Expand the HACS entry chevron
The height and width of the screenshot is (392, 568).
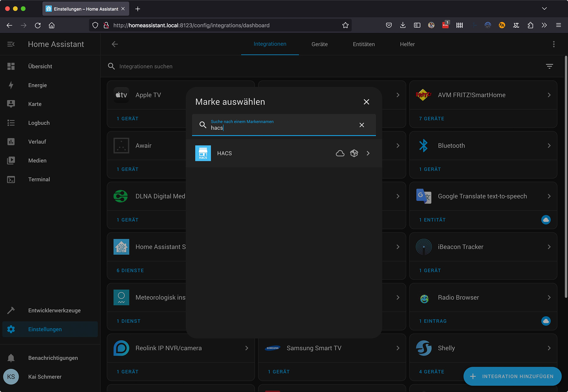pos(368,153)
